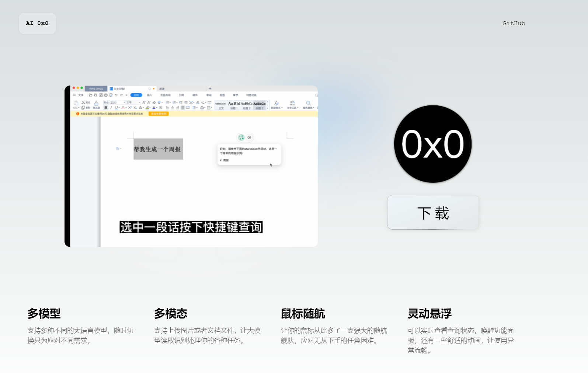The width and height of the screenshot is (588, 373).
Task: Open the font name dropdown 宋体 (正文)
Action: [114, 102]
